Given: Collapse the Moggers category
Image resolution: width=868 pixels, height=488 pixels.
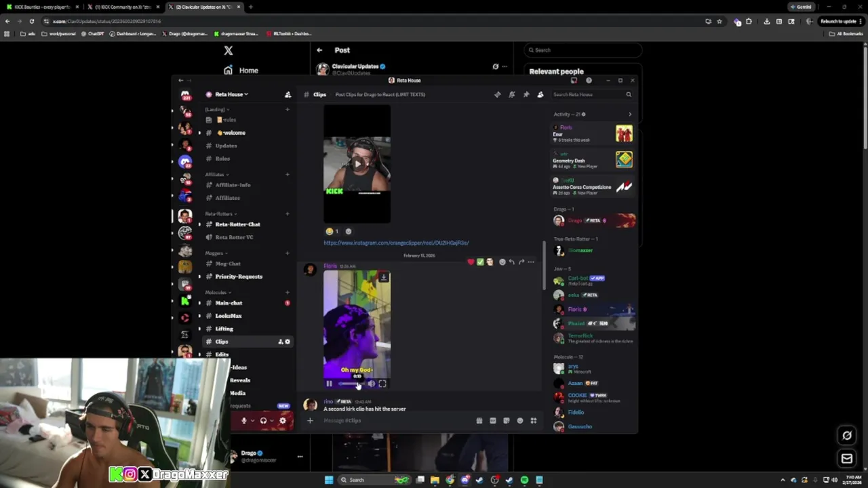Looking at the screenshot, I should [x=216, y=253].
